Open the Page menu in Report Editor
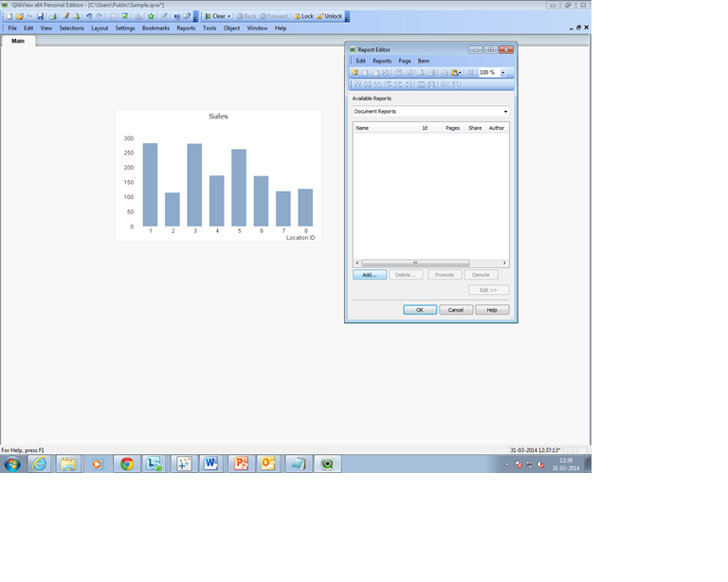This screenshot has width=728, height=582. (x=405, y=61)
